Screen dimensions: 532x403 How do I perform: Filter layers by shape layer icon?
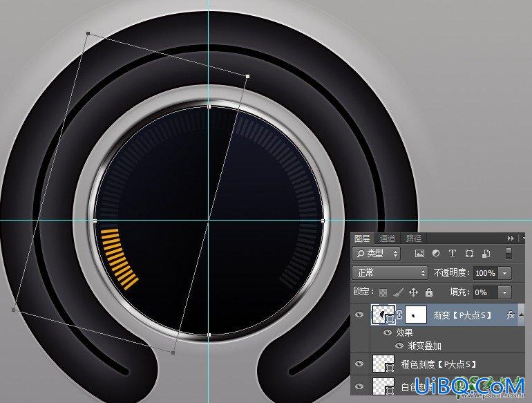(469, 253)
